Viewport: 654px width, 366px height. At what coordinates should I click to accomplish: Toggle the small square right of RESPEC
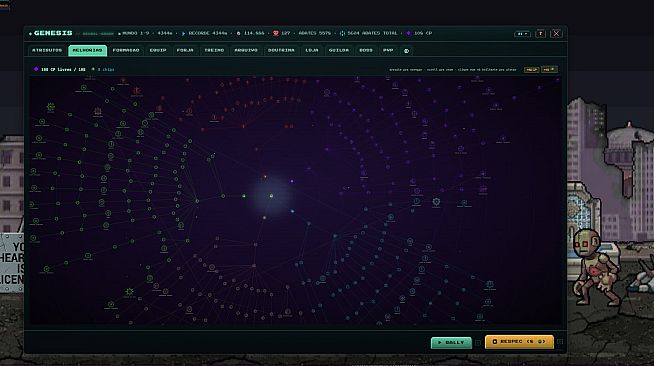click(x=560, y=342)
